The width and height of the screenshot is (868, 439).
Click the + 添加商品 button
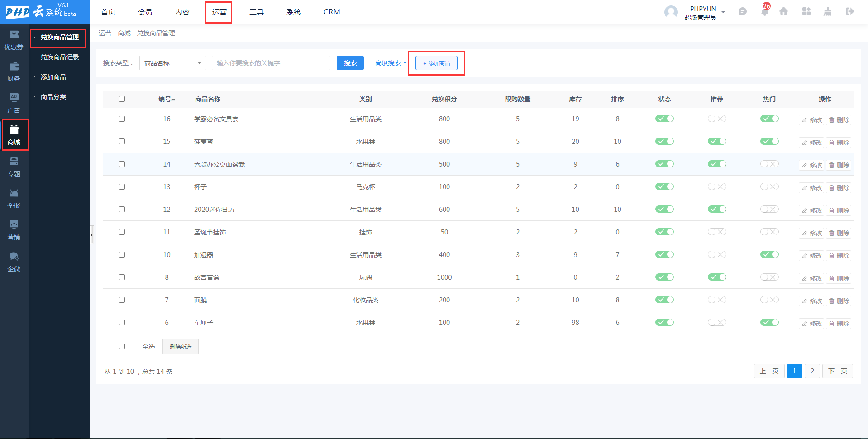click(436, 63)
